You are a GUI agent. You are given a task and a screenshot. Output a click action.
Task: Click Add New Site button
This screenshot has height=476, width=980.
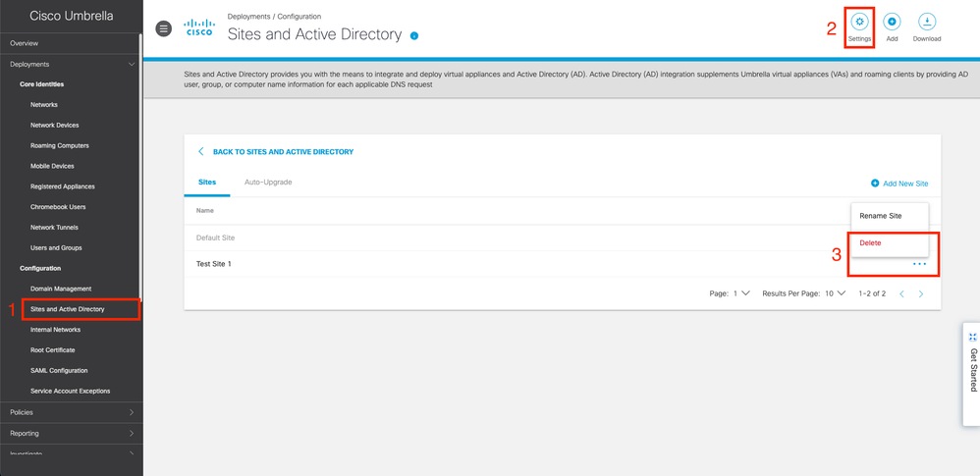coord(898,184)
